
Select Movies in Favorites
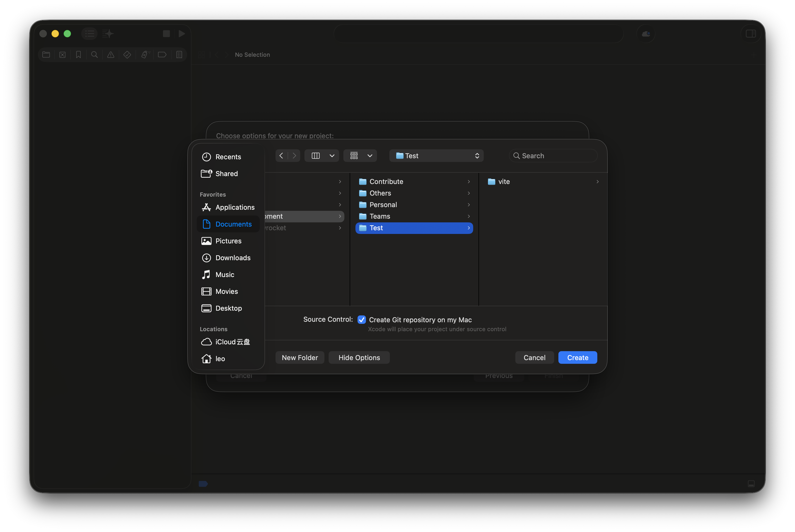(x=228, y=291)
